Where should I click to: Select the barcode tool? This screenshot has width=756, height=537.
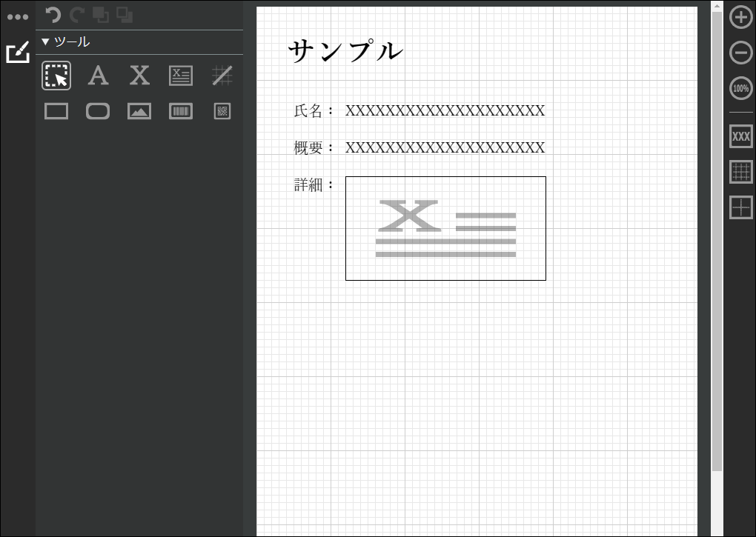pos(181,111)
